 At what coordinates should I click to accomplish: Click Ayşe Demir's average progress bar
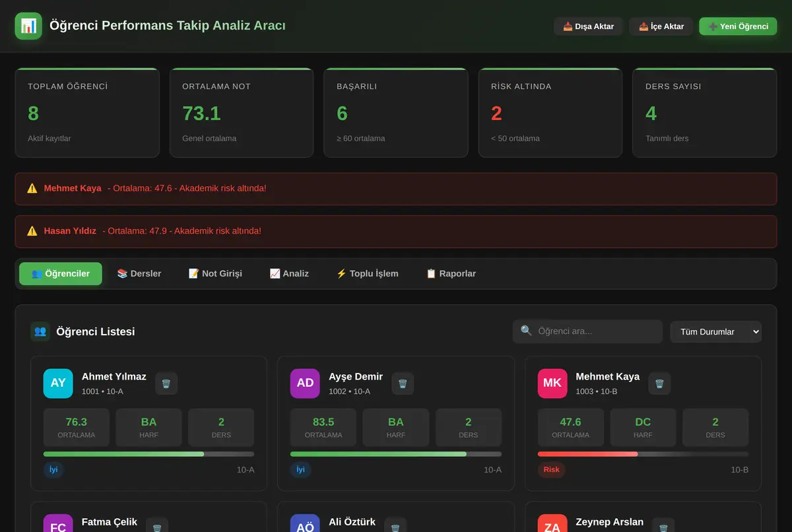396,454
